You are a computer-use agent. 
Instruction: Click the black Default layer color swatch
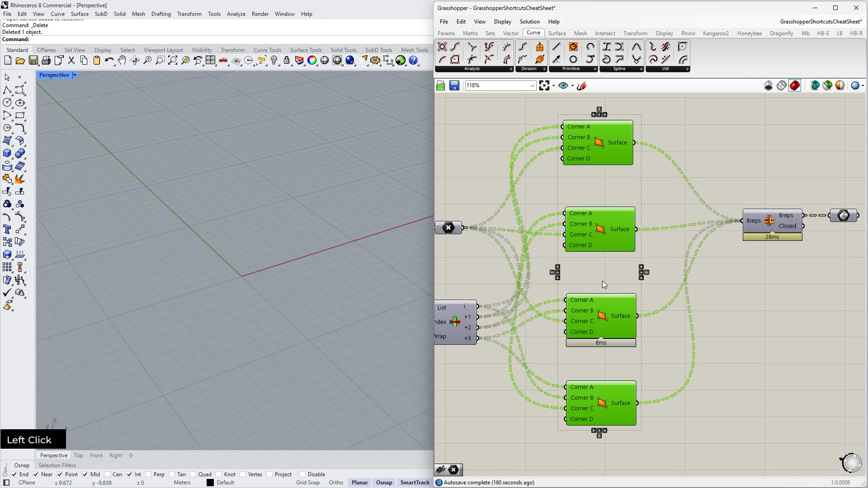point(210,483)
